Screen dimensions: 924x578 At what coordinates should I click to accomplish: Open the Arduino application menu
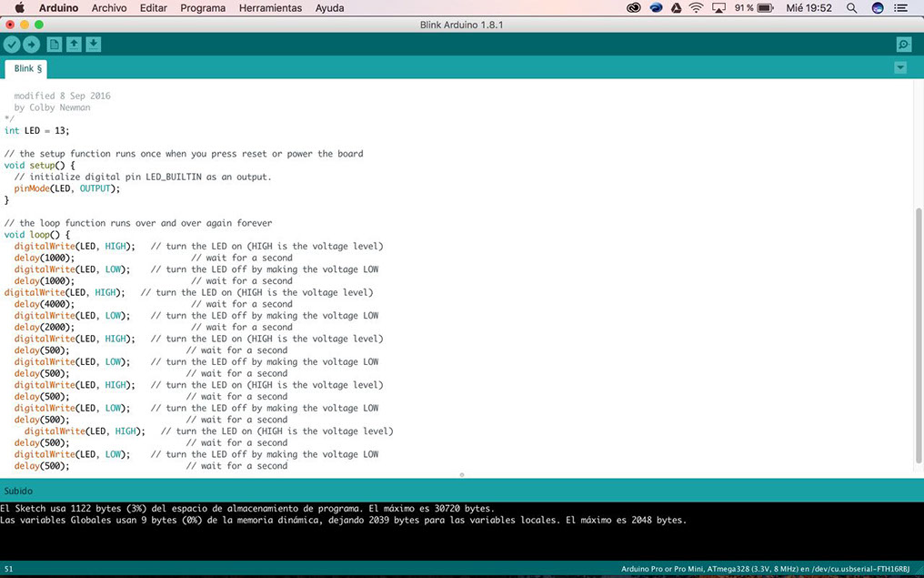point(58,8)
